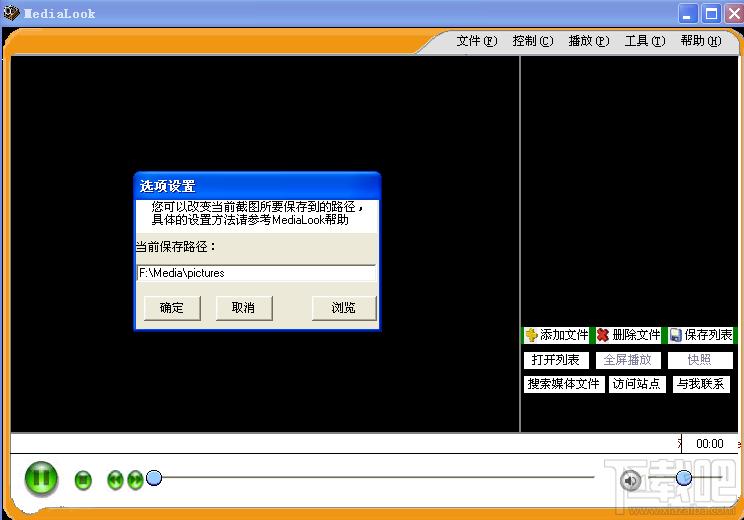Click the MediaLook app icon in title bar
The height and width of the screenshot is (520, 744).
click(11, 13)
